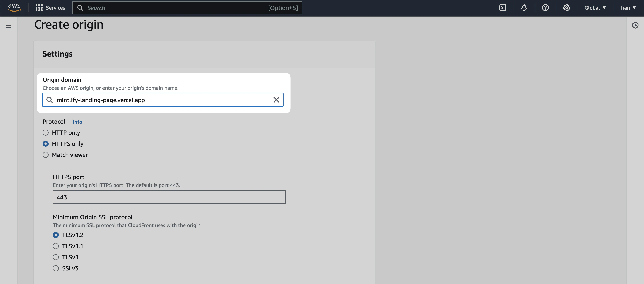Open the Global region selector

click(x=595, y=8)
